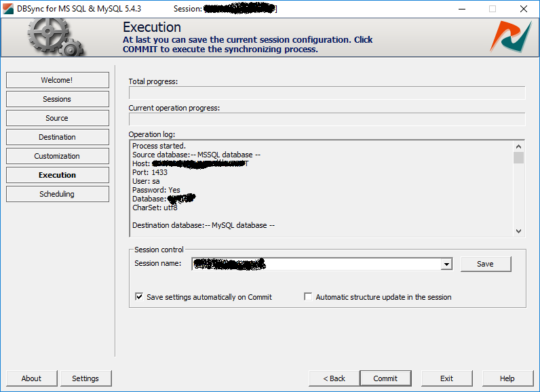Go to the Sessions step
Image resolution: width=540 pixels, height=392 pixels.
pos(58,99)
